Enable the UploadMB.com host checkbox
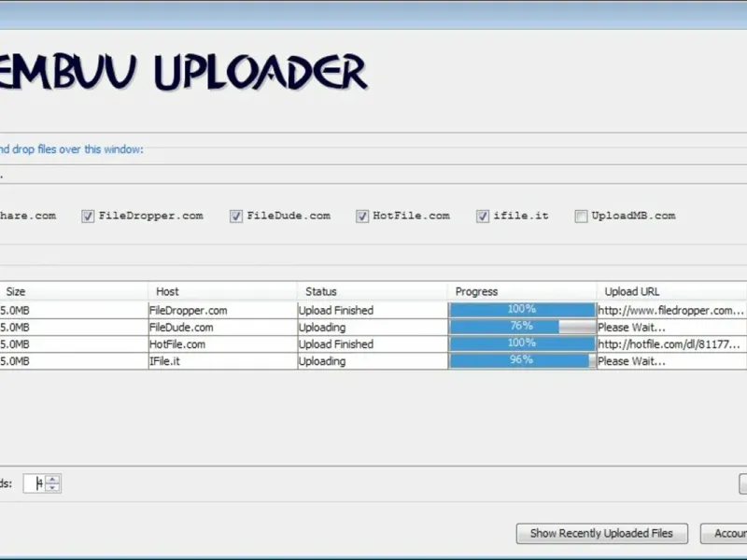The height and width of the screenshot is (560, 747). pyautogui.click(x=581, y=217)
